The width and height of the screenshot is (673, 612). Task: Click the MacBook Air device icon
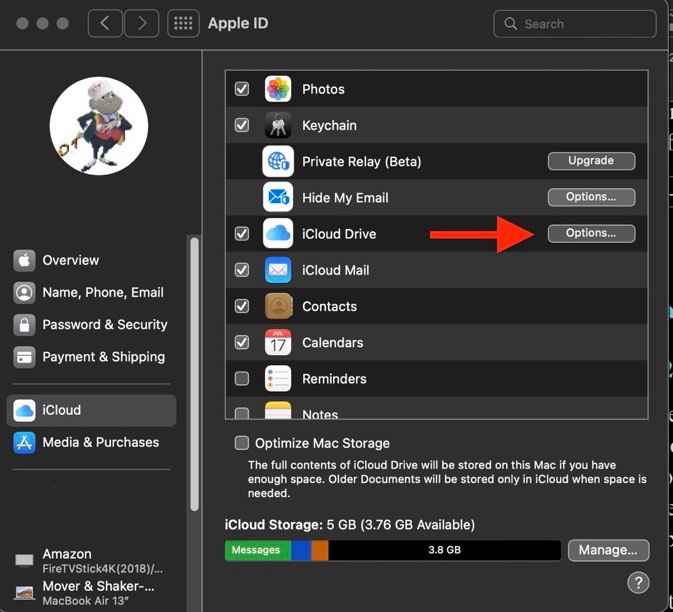pyautogui.click(x=24, y=593)
